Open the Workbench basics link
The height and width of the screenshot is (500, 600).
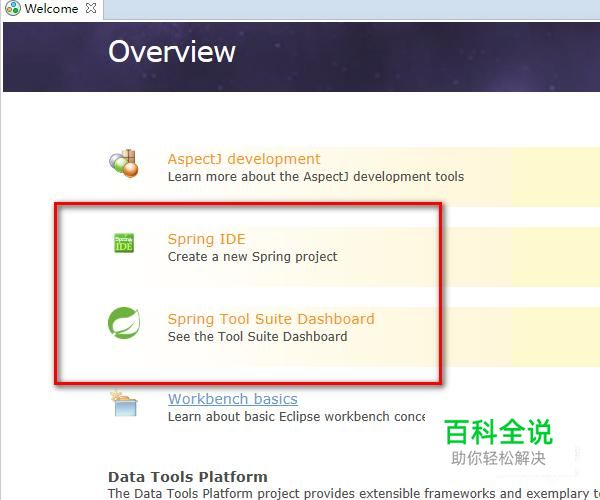pos(233,399)
